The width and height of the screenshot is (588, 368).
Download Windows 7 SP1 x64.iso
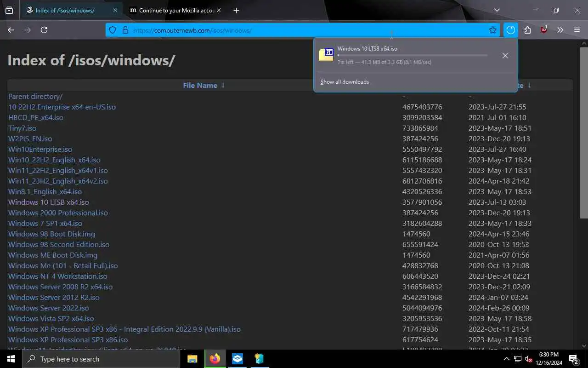click(x=45, y=224)
